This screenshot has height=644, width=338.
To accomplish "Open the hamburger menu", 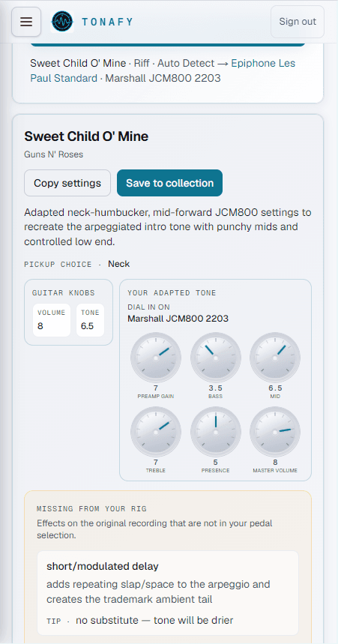I will [26, 22].
